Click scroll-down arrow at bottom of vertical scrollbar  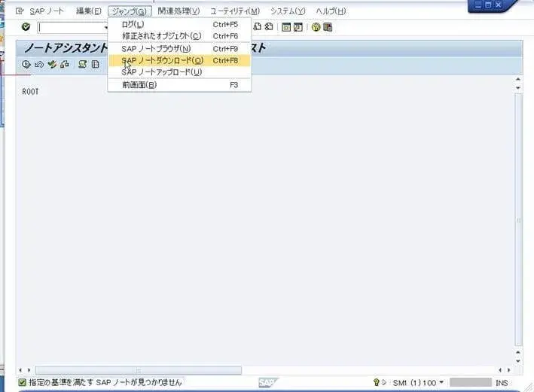pos(518,361)
